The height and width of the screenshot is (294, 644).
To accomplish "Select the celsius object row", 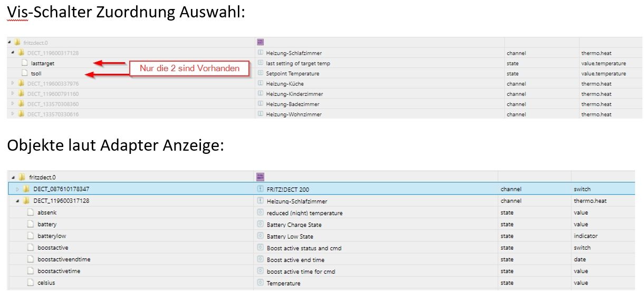I will point(46,283).
